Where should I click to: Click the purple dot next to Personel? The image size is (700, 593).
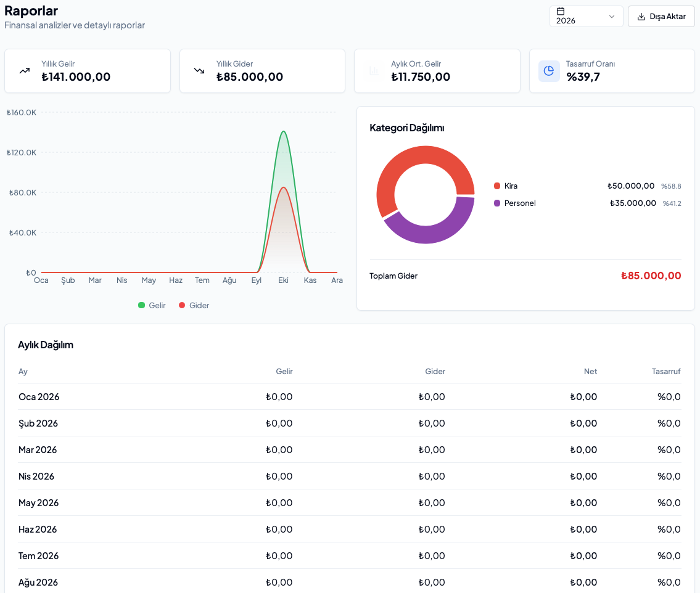[497, 203]
